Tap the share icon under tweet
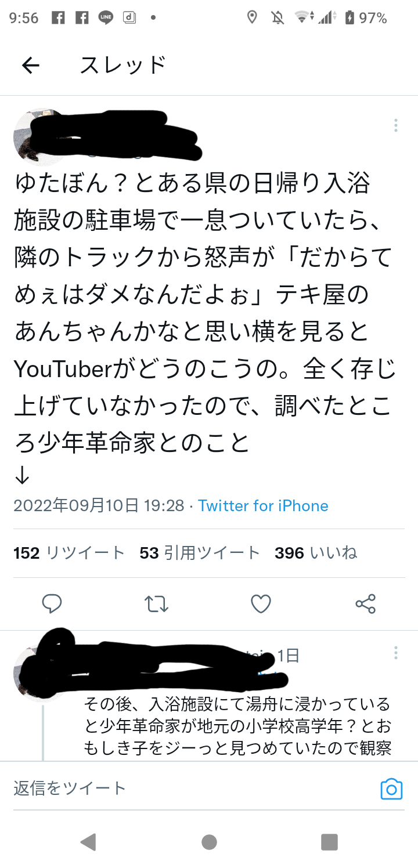 click(x=366, y=604)
